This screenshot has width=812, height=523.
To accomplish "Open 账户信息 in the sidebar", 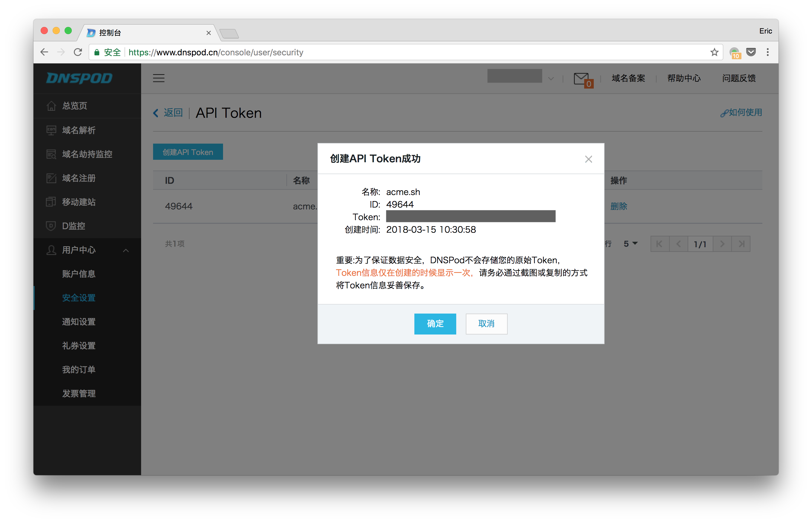I will pos(79,274).
